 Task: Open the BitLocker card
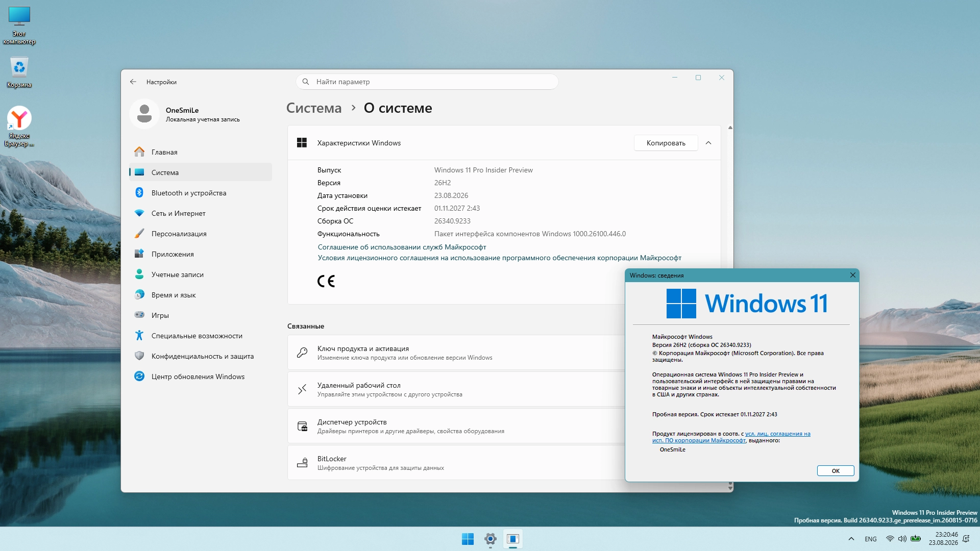click(x=456, y=463)
